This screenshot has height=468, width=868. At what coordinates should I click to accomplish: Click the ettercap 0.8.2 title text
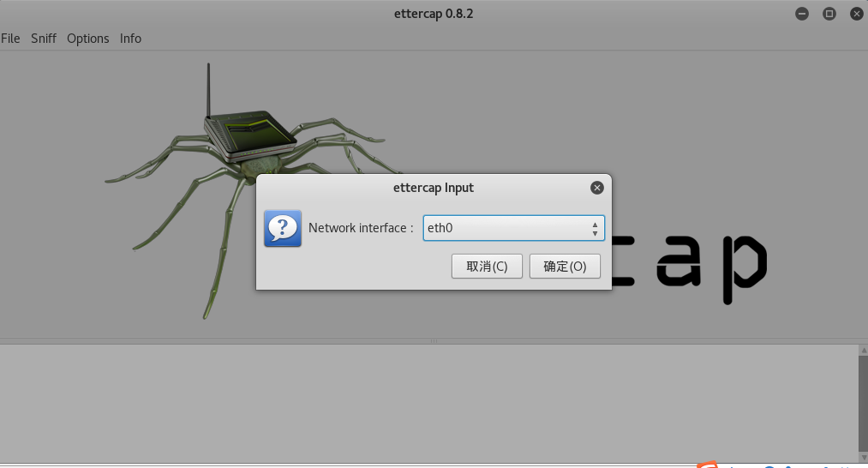[x=434, y=14]
